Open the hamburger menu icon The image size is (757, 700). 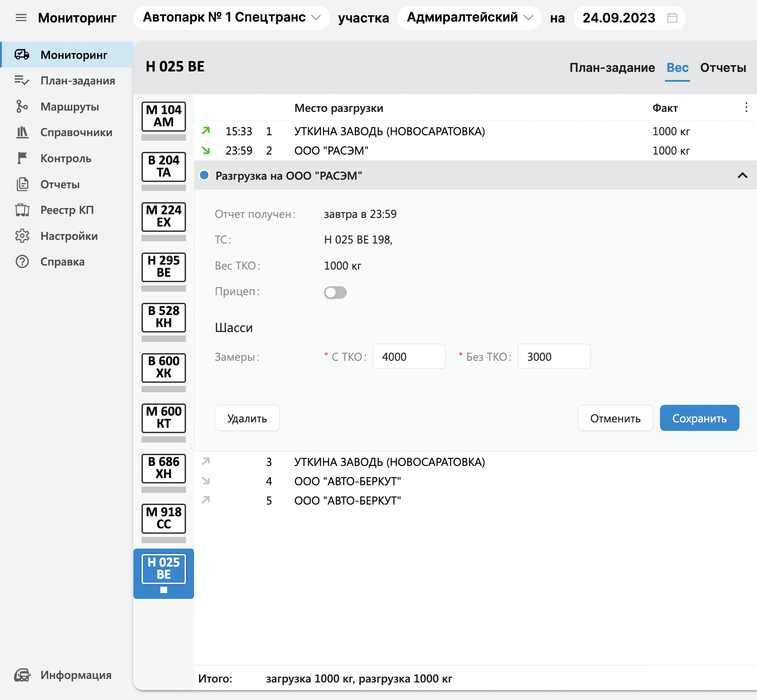pos(21,18)
